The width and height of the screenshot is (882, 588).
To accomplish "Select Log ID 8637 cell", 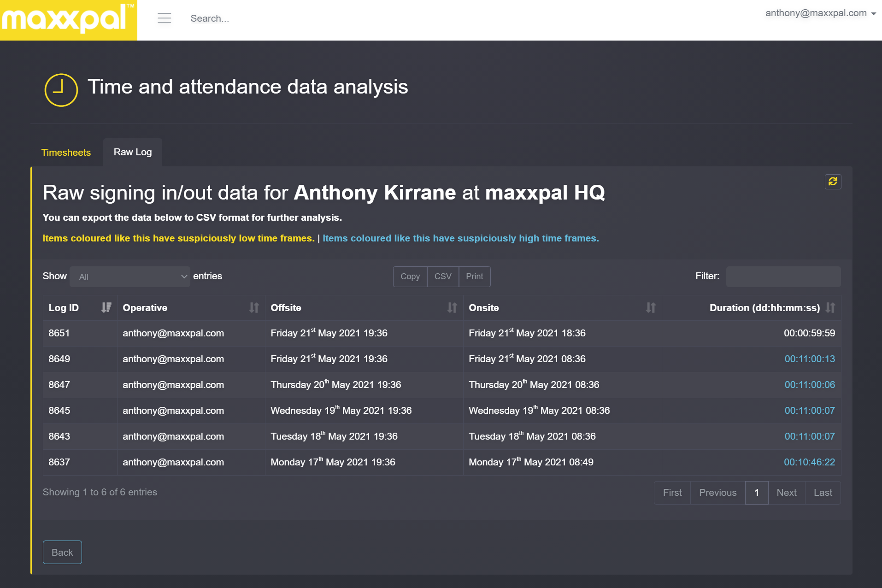I will (80, 462).
